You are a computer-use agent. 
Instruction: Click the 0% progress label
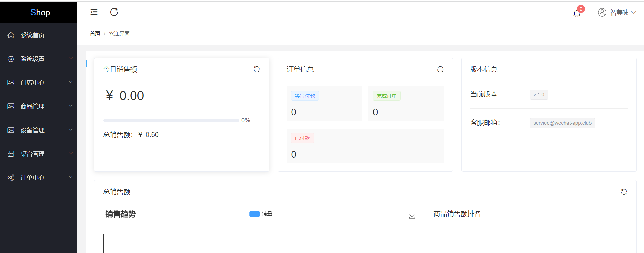coord(246,120)
